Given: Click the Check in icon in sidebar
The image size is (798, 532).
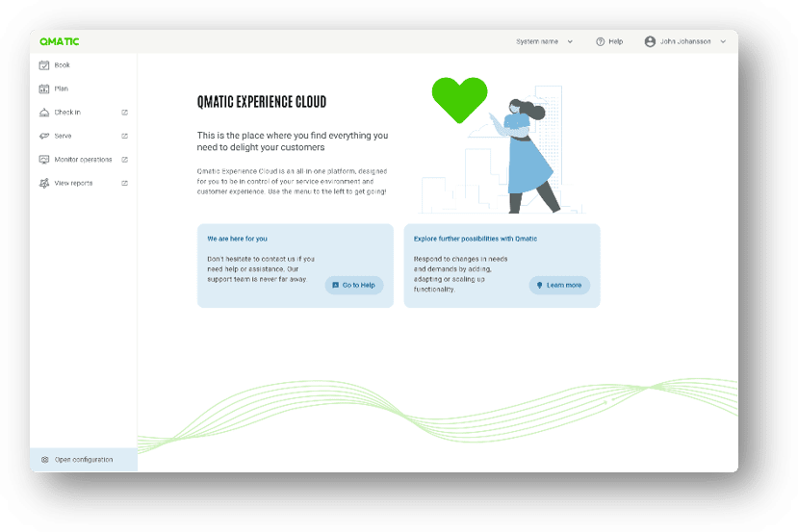Looking at the screenshot, I should click(x=44, y=113).
